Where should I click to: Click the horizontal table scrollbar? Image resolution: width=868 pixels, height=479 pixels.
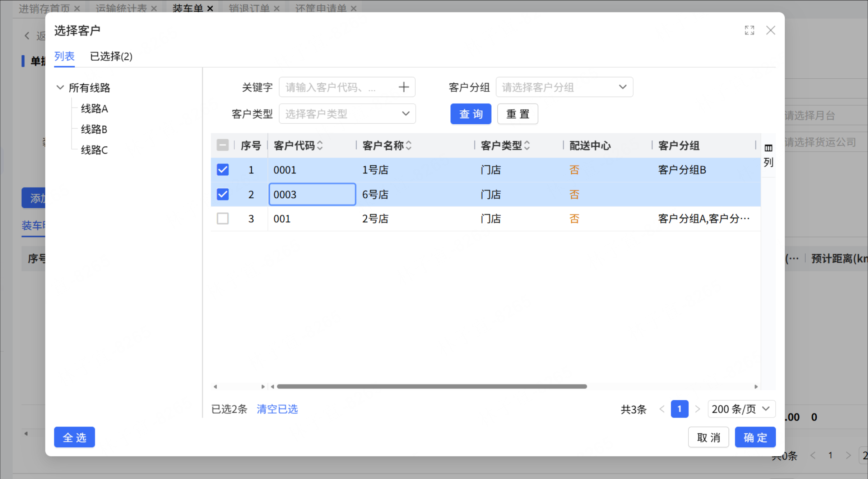tap(432, 387)
